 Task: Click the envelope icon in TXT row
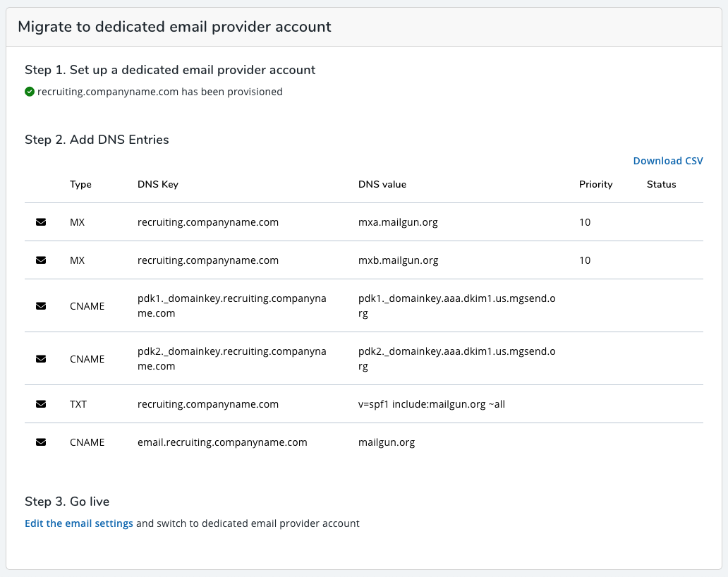(41, 404)
